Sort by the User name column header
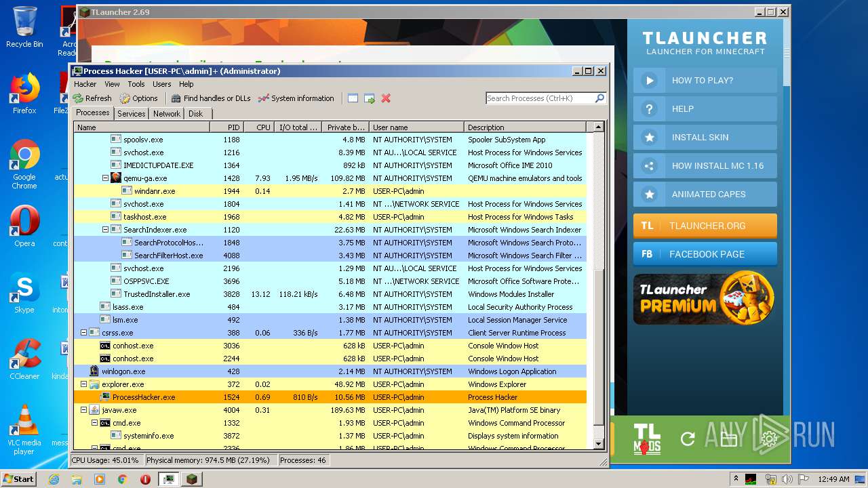The width and height of the screenshot is (868, 488). [x=416, y=127]
